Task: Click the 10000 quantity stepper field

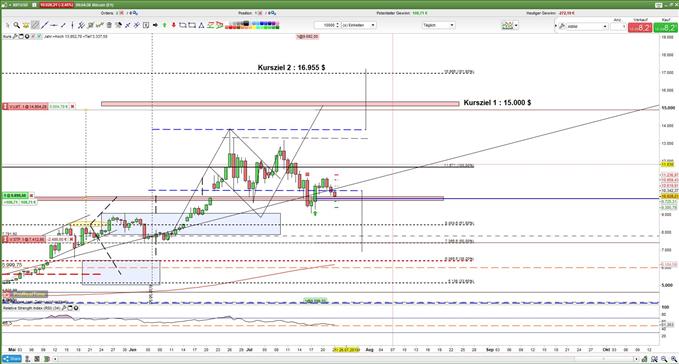Action: (x=327, y=26)
